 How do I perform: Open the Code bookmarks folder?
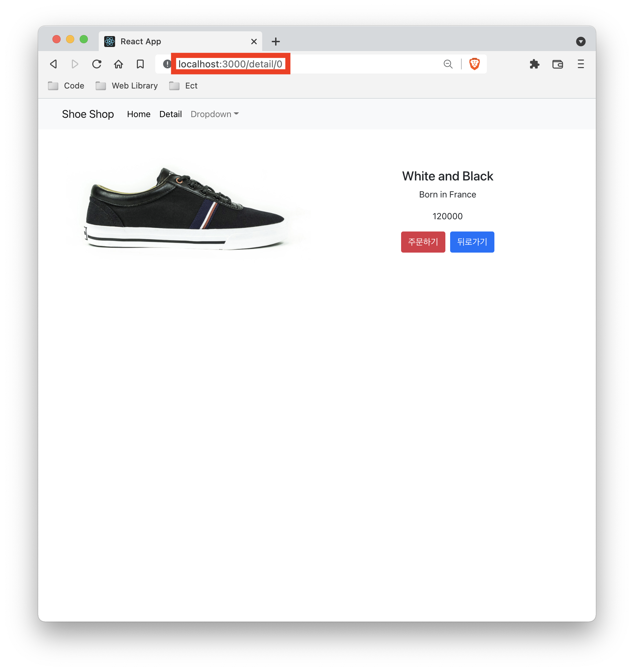[66, 86]
